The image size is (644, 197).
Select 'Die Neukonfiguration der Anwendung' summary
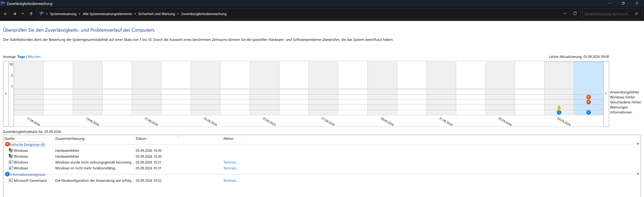[94, 181]
